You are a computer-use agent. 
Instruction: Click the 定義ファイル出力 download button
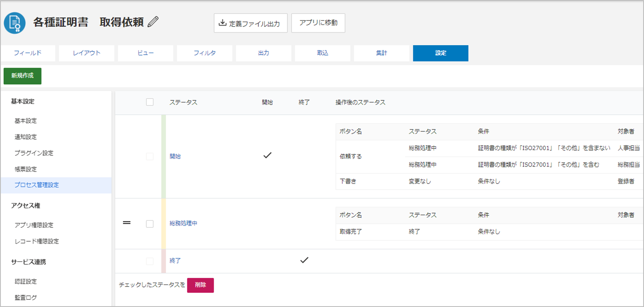point(250,23)
